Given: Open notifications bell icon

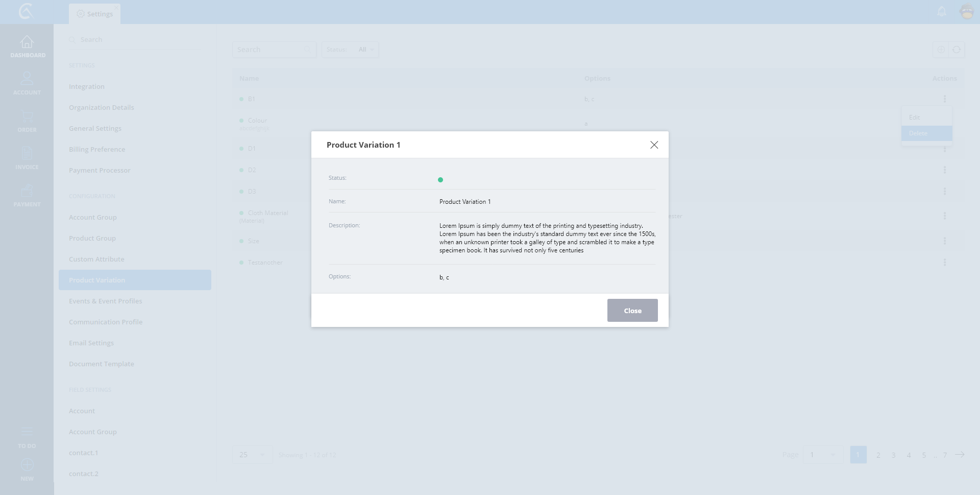Looking at the screenshot, I should coord(942,11).
